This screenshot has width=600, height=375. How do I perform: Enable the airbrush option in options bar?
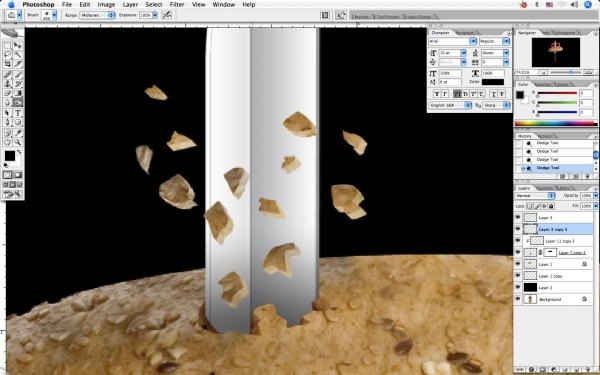(166, 15)
